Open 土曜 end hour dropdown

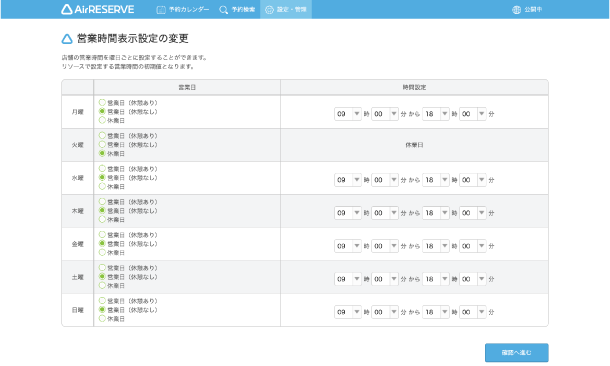[x=436, y=279]
